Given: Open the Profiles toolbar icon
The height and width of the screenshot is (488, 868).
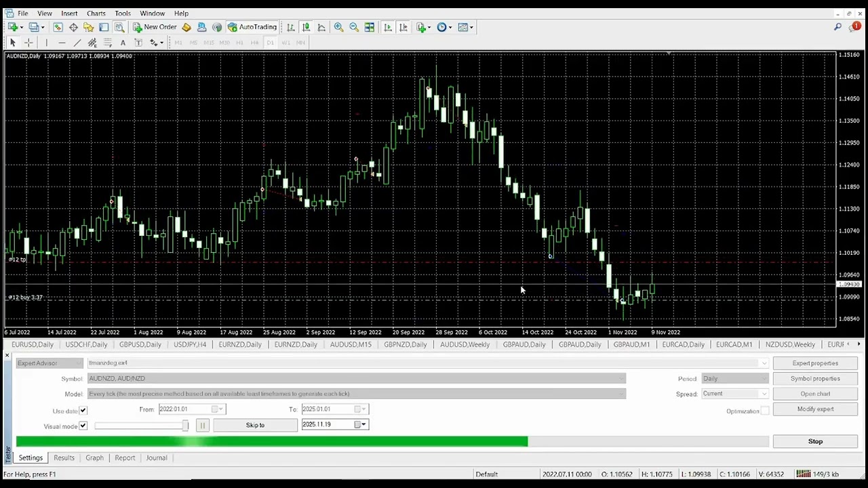Looking at the screenshot, I should tap(34, 27).
